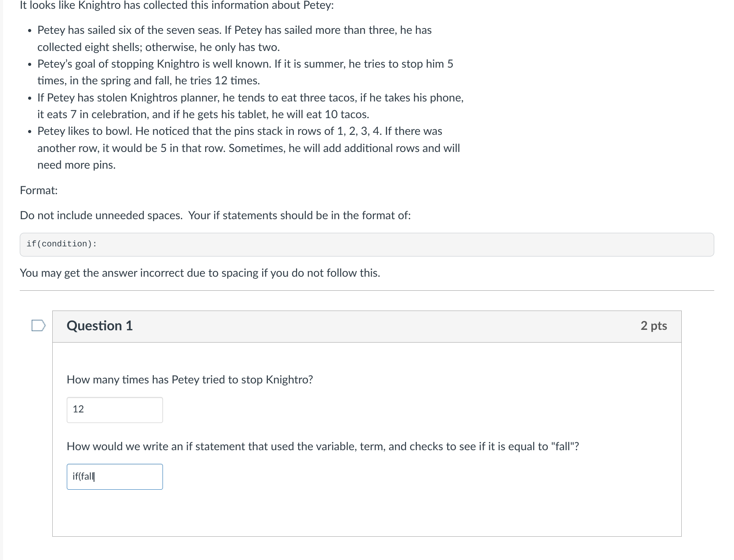Click the value 12 inside the answer box
This screenshot has height=560, width=734.
[x=78, y=409]
